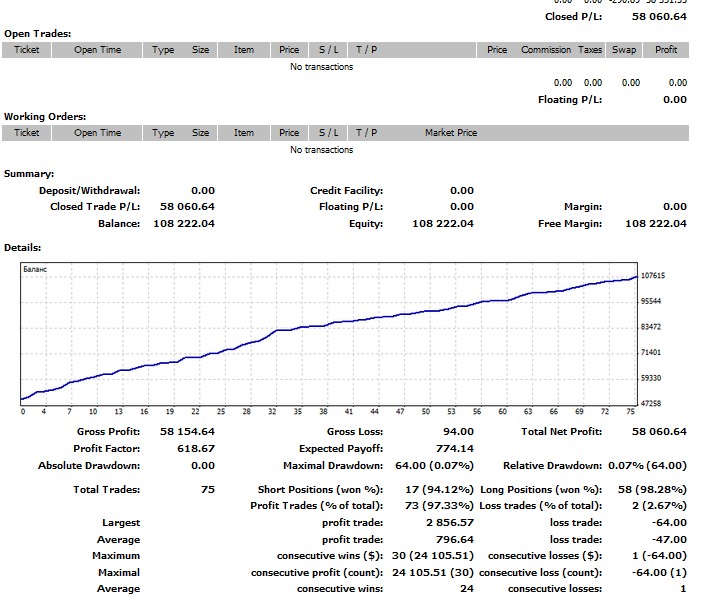Click the consecutive loss value -64.00 (1)
The image size is (723, 597).
[659, 573]
